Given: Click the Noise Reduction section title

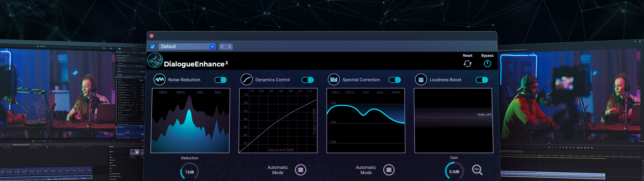Looking at the screenshot, I should click(x=184, y=80).
